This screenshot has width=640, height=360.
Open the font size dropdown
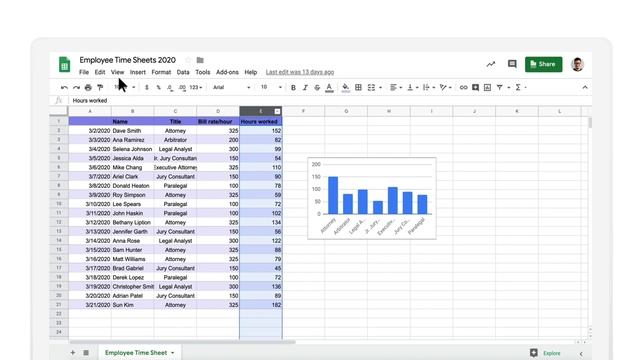click(271, 87)
